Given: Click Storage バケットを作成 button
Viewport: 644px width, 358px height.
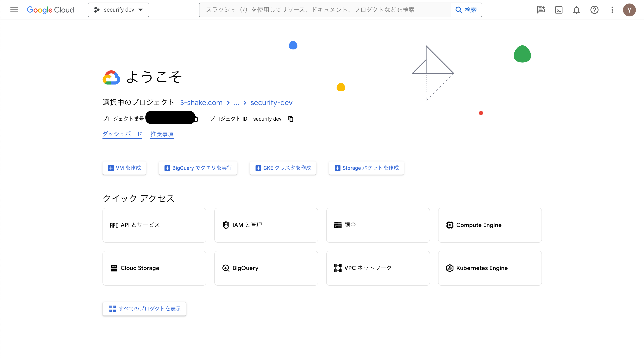Looking at the screenshot, I should tap(366, 168).
